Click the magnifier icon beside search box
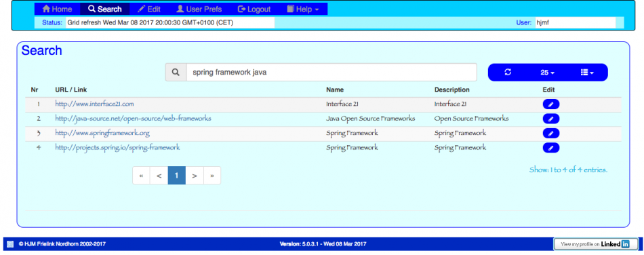 [176, 73]
